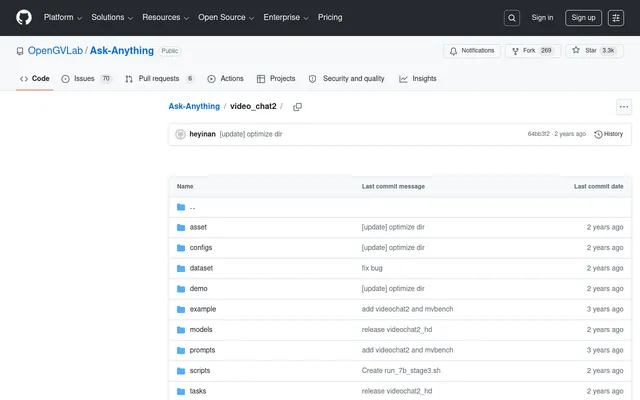Click the Star icon
This screenshot has height=400, width=640.
click(576, 50)
